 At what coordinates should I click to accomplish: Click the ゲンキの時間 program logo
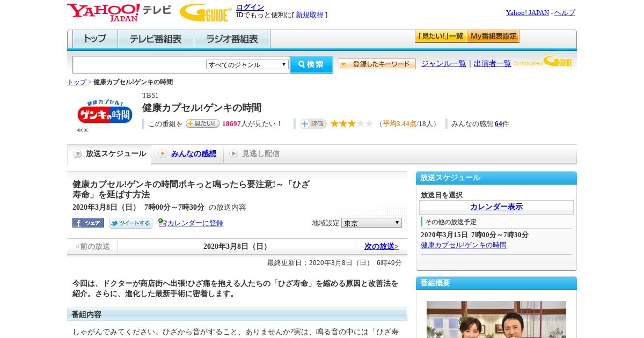point(105,113)
